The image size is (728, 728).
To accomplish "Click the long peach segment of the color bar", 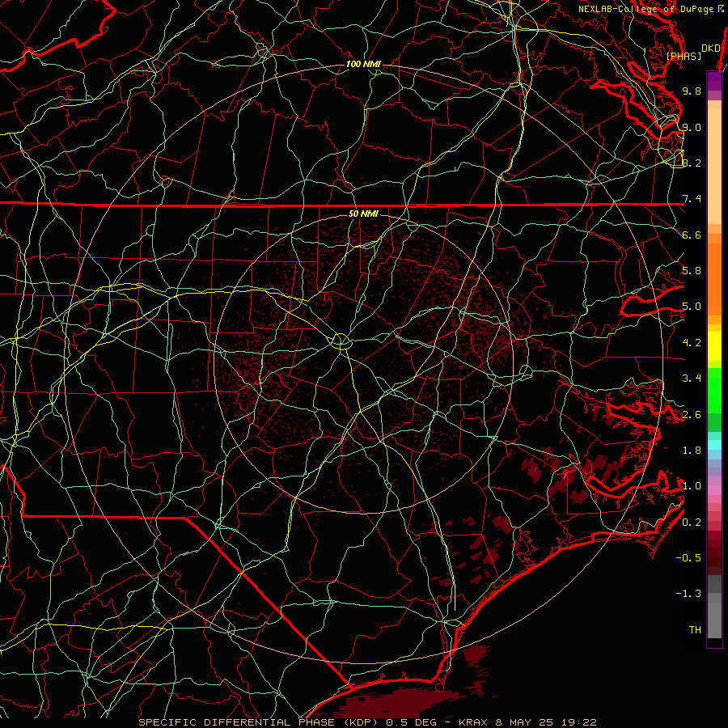I will [x=714, y=166].
